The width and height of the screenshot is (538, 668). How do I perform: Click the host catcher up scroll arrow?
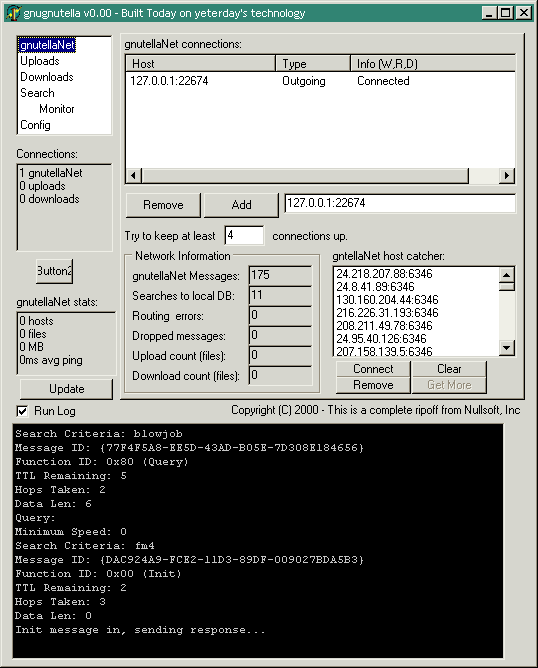pyautogui.click(x=506, y=275)
